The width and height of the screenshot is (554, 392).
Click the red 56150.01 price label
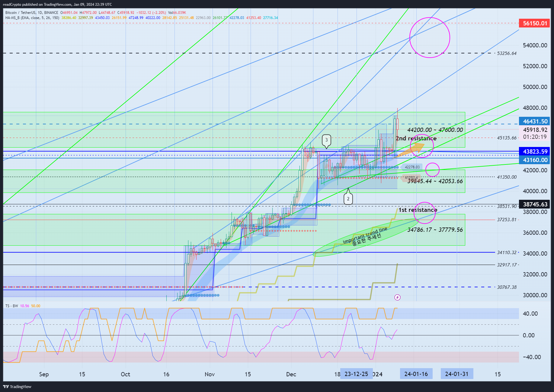(535, 23)
